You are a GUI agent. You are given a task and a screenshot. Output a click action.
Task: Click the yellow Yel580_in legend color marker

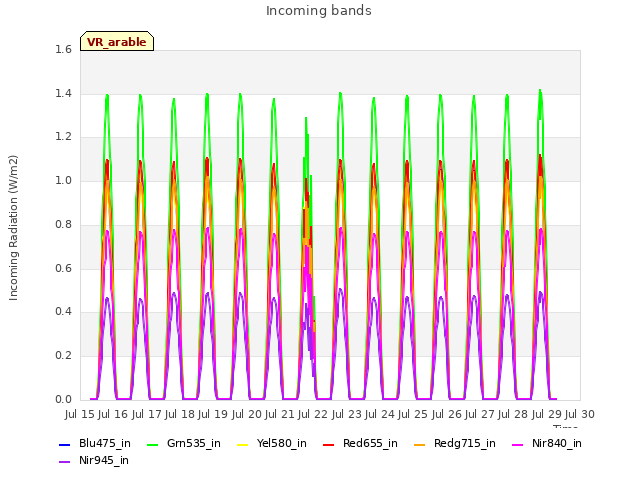point(242,444)
